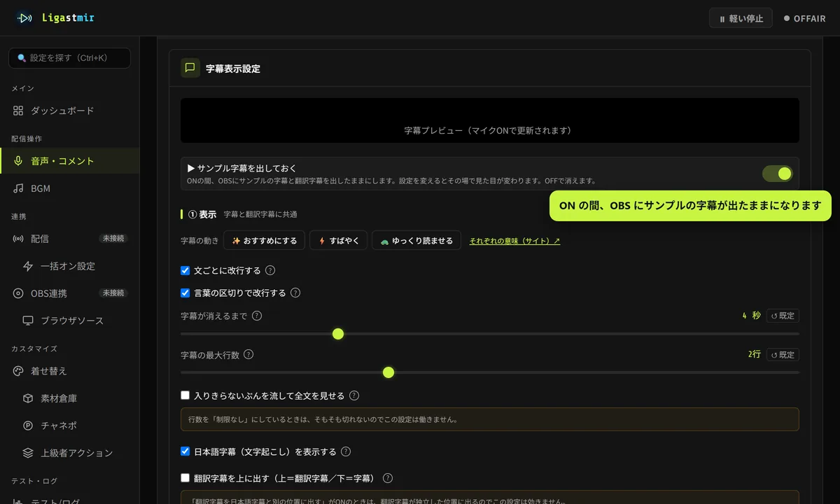The height and width of the screenshot is (504, 840).
Task: Show help for 翻訳字幕を上に出す
Action: 388,479
